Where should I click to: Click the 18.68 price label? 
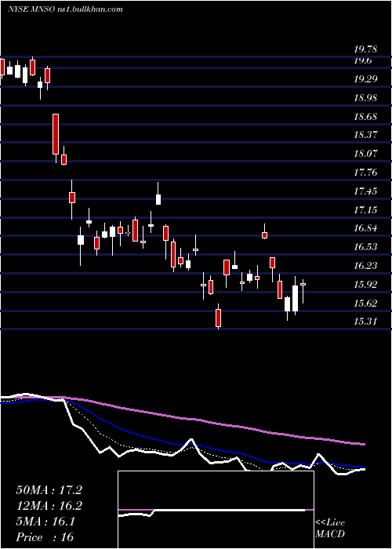point(365,117)
